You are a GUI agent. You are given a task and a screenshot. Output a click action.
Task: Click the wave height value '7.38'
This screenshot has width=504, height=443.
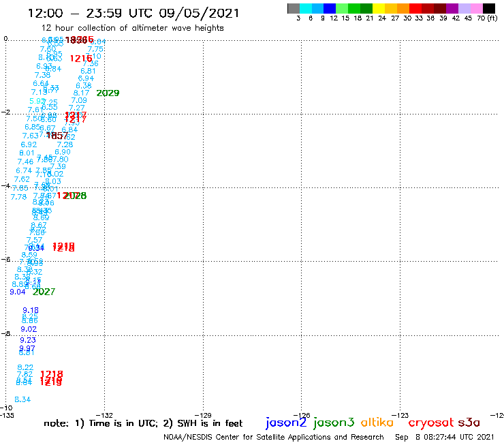click(42, 75)
